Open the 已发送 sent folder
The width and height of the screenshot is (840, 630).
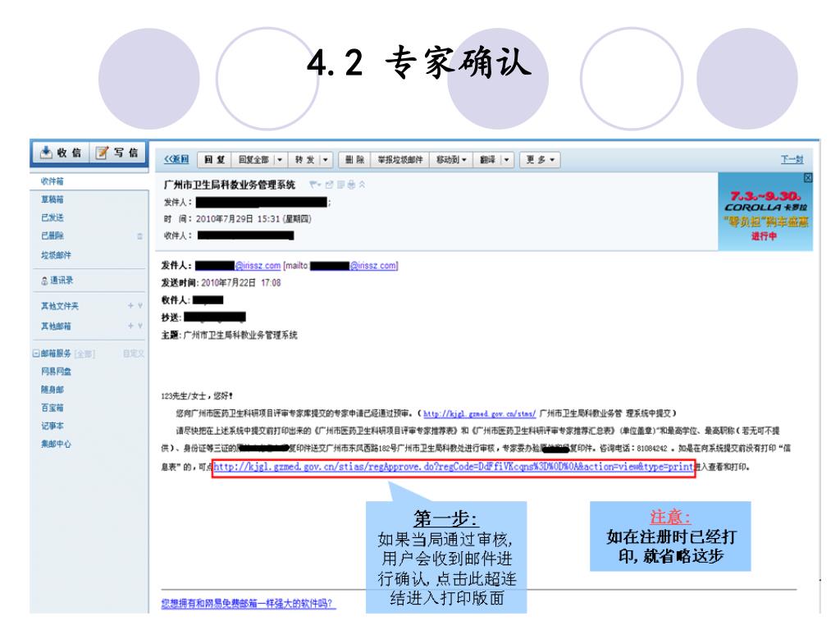coord(52,217)
